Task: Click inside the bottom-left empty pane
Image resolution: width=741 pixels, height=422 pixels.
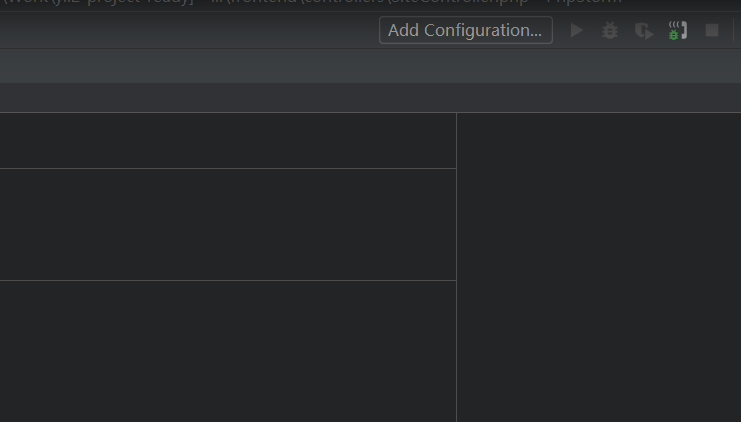Action: pyautogui.click(x=228, y=350)
